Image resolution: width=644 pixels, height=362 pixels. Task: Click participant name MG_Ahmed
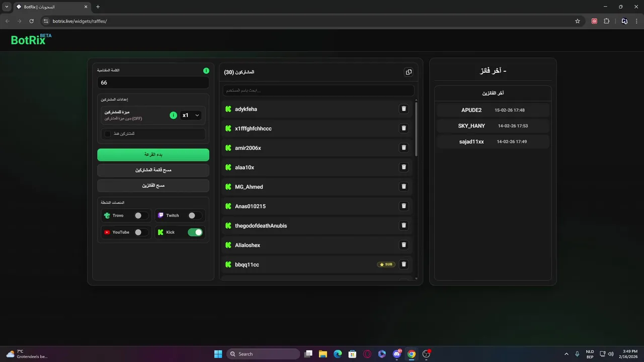tap(249, 187)
